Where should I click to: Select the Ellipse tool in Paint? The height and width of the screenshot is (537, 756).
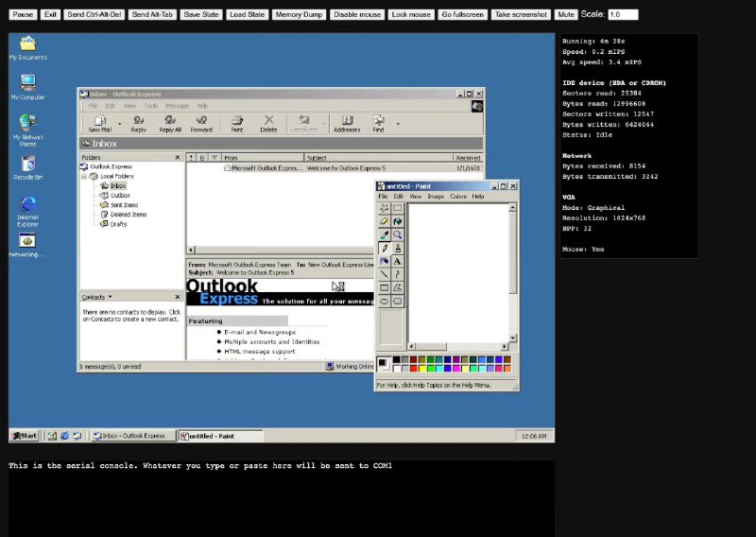[x=385, y=301]
